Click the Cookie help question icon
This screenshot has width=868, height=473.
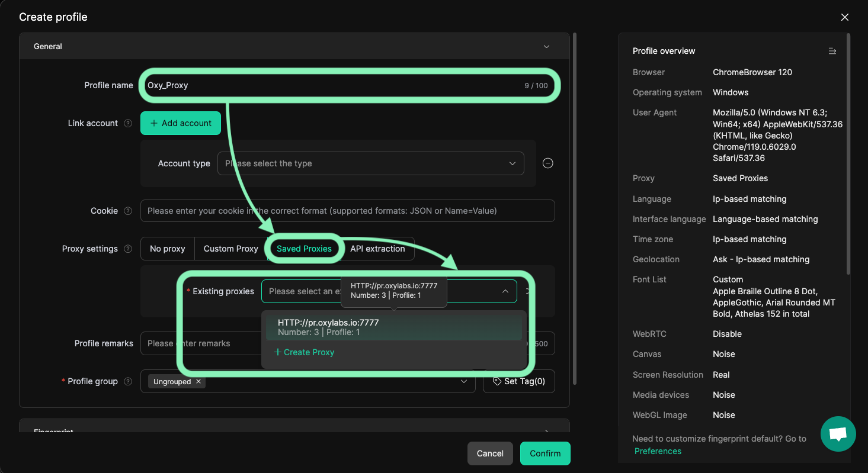coord(128,211)
